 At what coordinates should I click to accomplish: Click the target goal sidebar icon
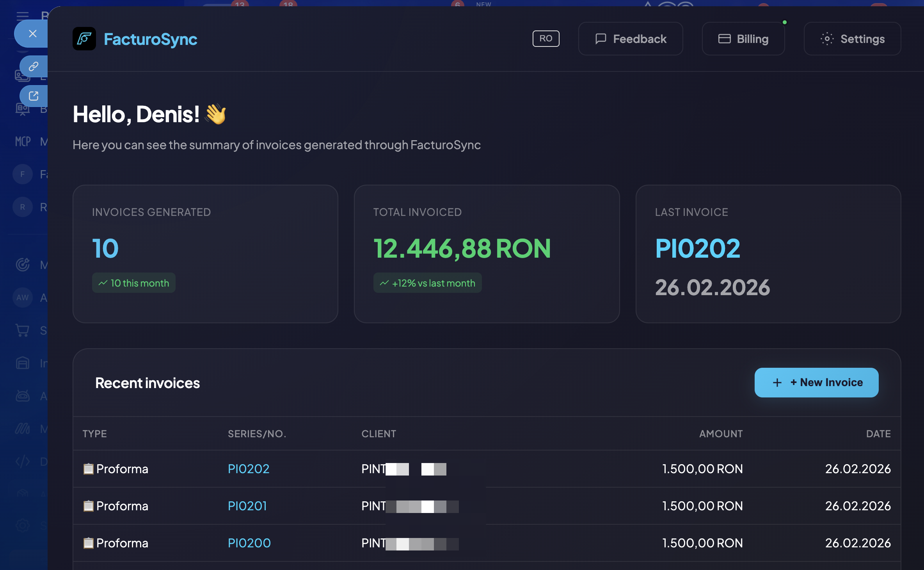(23, 265)
